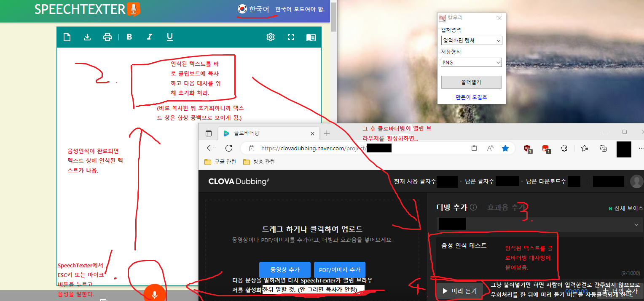
Task: Close the 클로바더빙 tab
Action: click(312, 133)
